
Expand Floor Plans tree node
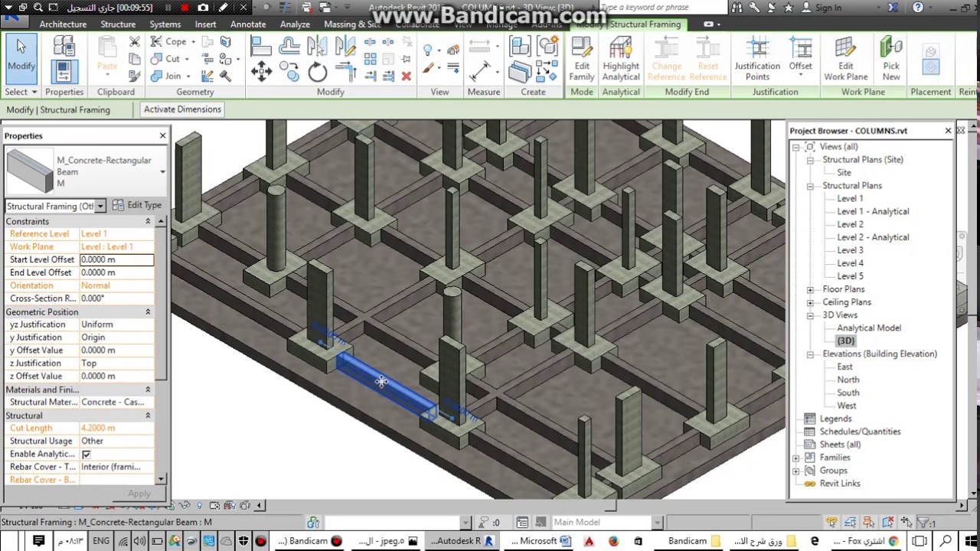coord(810,289)
